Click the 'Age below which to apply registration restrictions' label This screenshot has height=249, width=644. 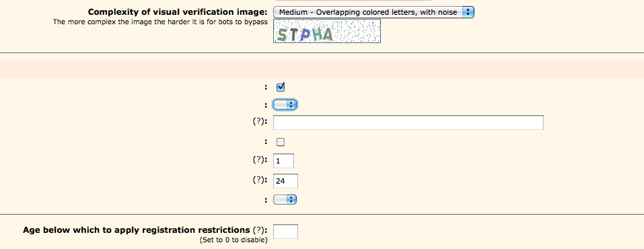tap(137, 230)
